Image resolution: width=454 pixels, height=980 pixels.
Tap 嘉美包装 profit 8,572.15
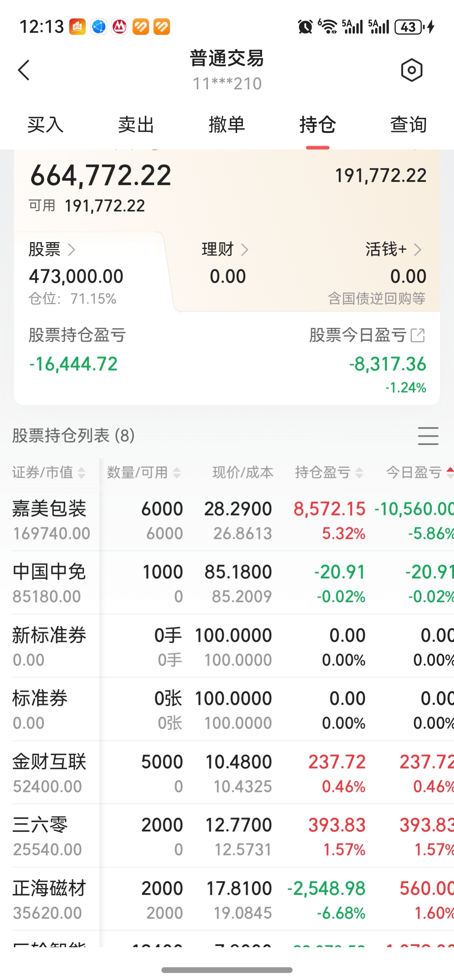tap(330, 509)
